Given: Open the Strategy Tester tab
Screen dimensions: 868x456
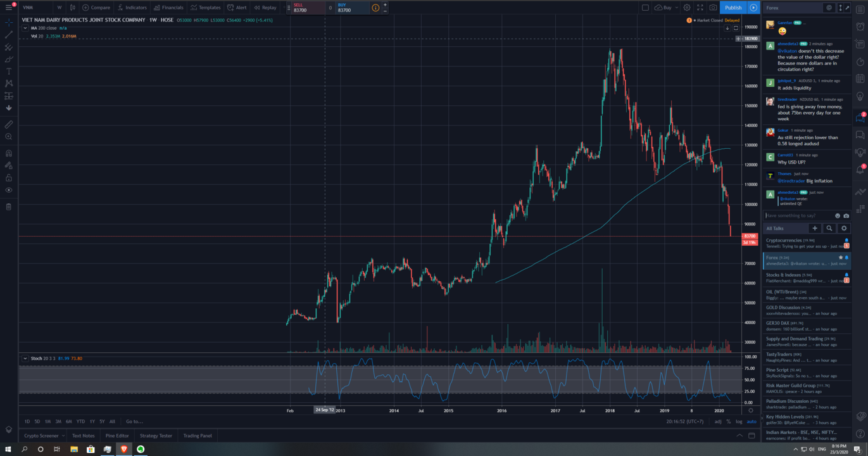Looking at the screenshot, I should (x=156, y=436).
